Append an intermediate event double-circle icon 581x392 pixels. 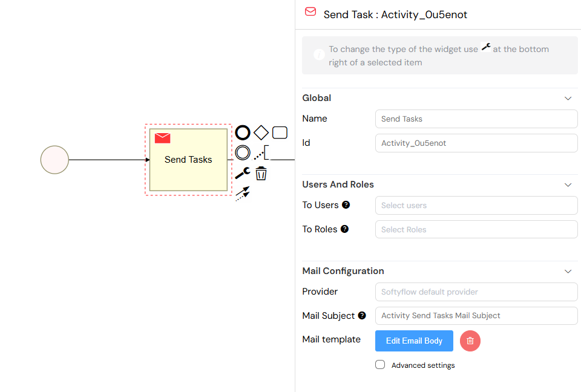tap(243, 152)
